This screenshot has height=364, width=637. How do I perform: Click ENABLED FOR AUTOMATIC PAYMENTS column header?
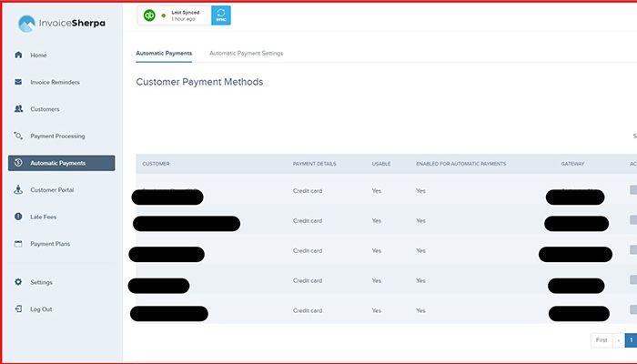click(x=461, y=164)
